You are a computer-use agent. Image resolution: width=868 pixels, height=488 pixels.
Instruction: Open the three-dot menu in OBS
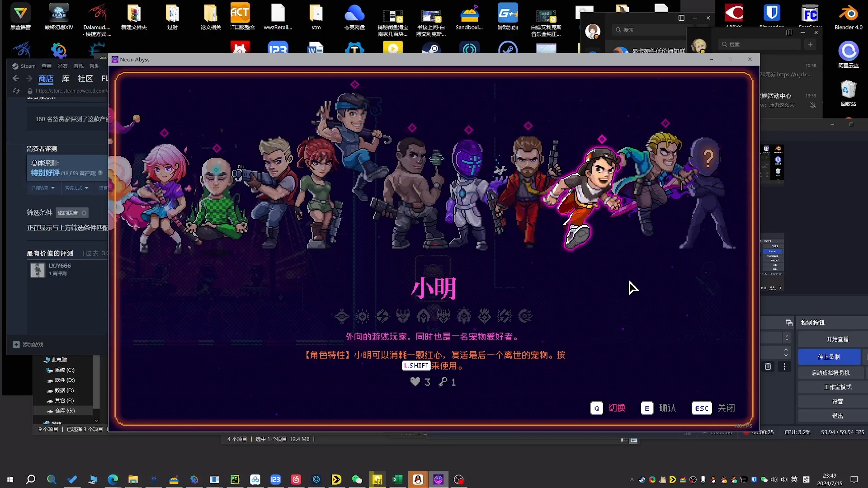pos(784,366)
